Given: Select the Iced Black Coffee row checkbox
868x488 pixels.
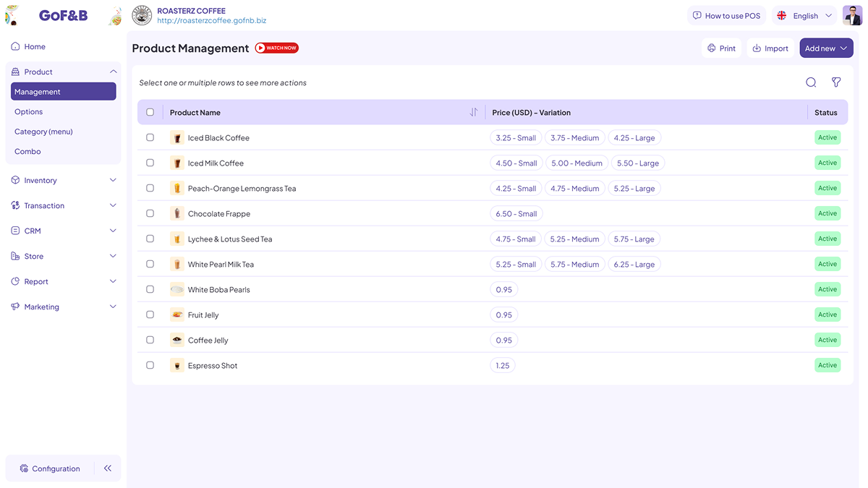Looking at the screenshot, I should [150, 137].
